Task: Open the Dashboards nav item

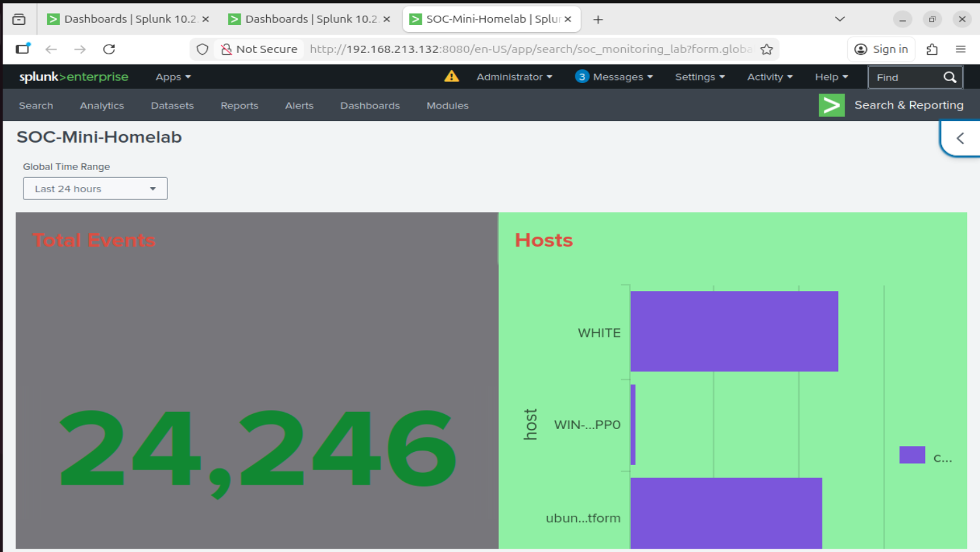Action: click(370, 105)
